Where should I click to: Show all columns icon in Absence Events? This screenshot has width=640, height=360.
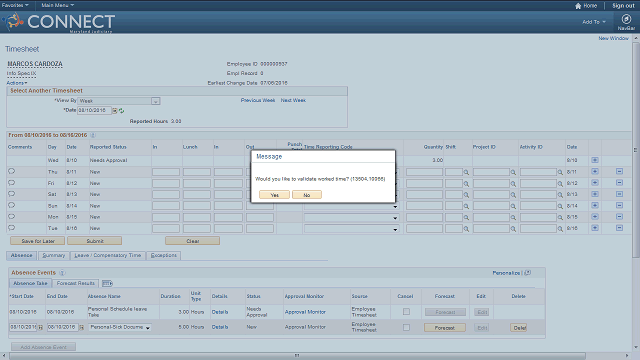coord(107,283)
